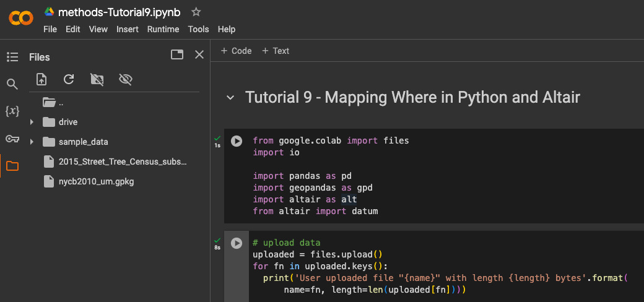Open the Runtime menu
Image resolution: width=644 pixels, height=302 pixels.
tap(163, 29)
